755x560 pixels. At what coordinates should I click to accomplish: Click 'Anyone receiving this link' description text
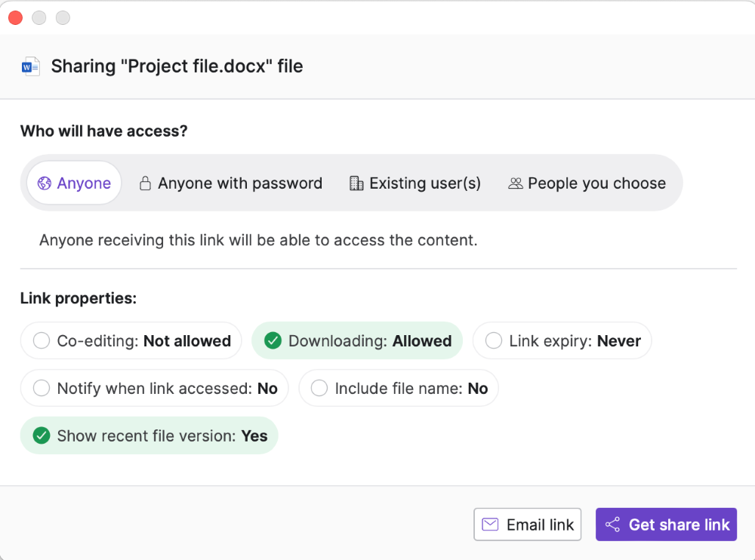258,240
